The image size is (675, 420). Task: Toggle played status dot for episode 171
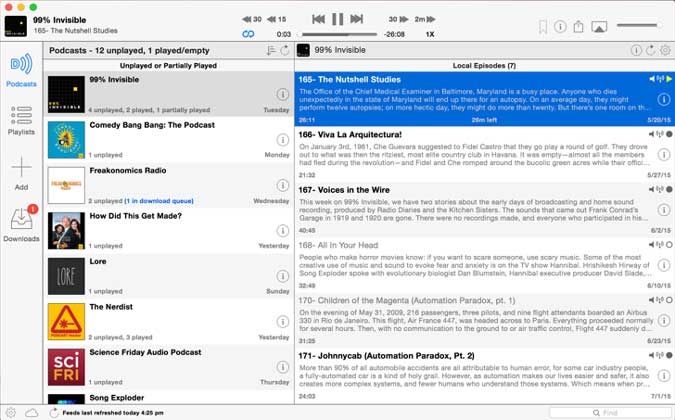click(x=669, y=355)
